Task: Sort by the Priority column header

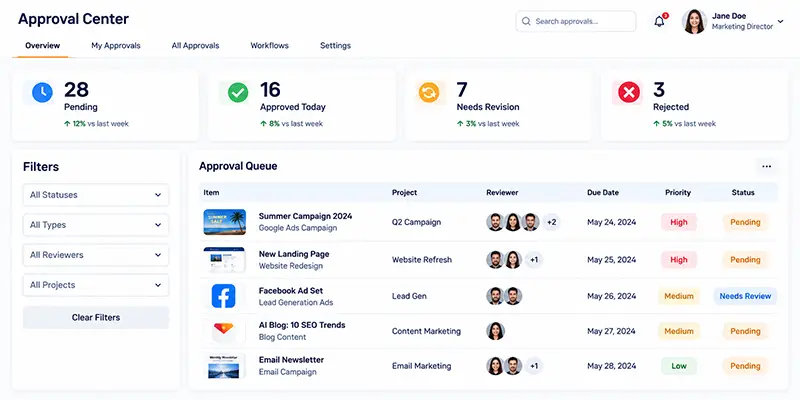Action: 678,192
